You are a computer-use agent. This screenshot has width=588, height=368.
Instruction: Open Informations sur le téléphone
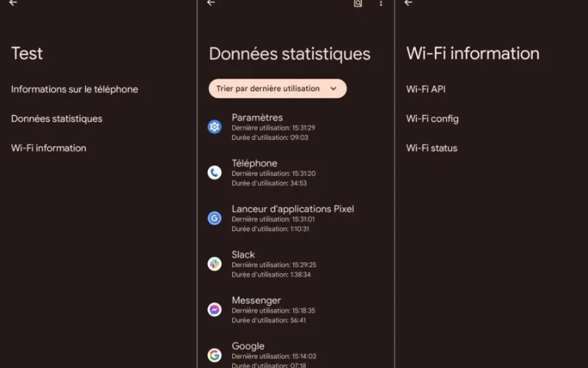click(x=75, y=89)
